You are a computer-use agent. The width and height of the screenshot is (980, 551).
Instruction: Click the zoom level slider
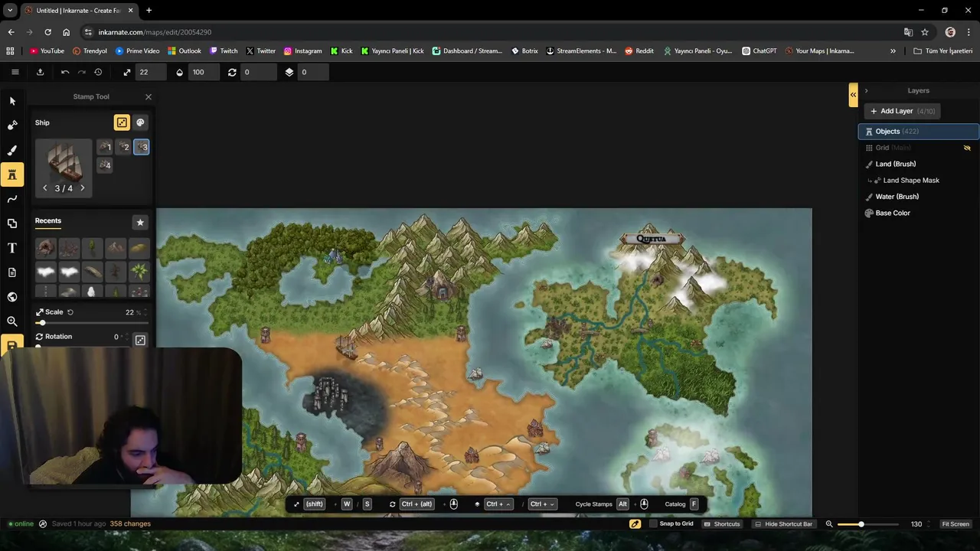point(867,524)
